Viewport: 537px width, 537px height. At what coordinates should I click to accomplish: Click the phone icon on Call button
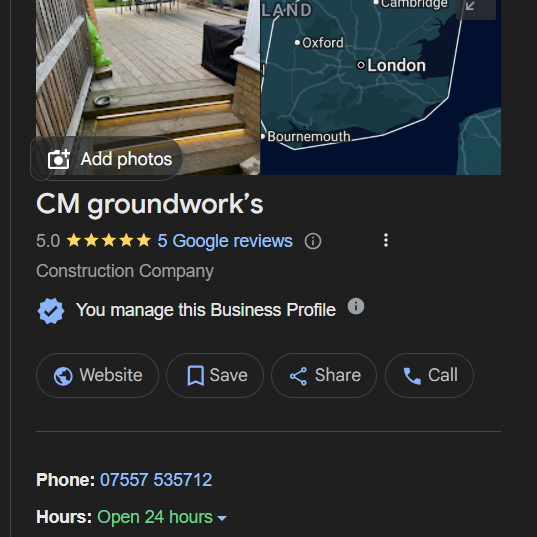tap(412, 376)
